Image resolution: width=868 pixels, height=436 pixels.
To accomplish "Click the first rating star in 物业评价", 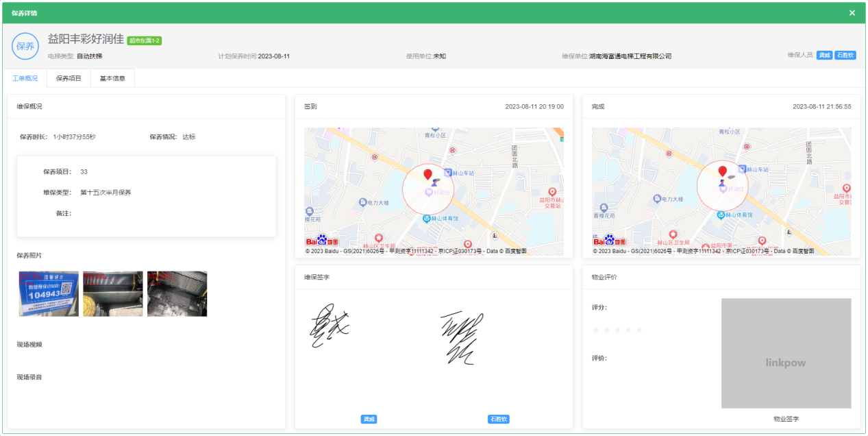I will tap(595, 330).
